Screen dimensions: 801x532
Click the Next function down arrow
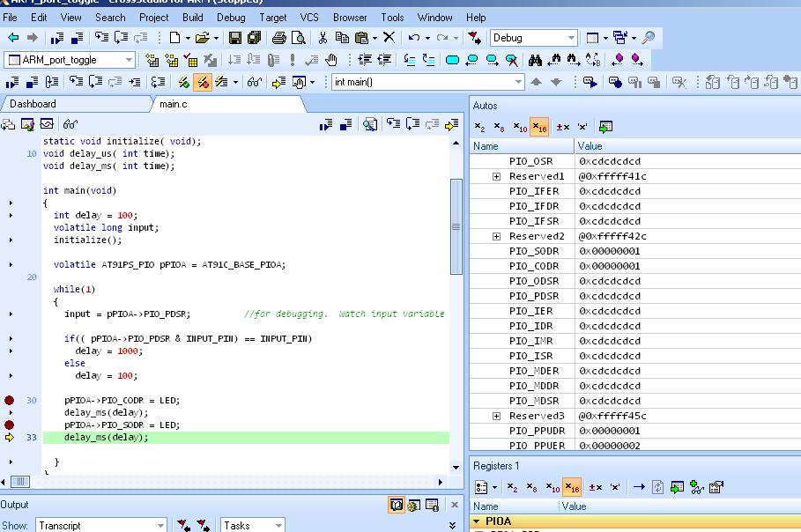coord(556,82)
